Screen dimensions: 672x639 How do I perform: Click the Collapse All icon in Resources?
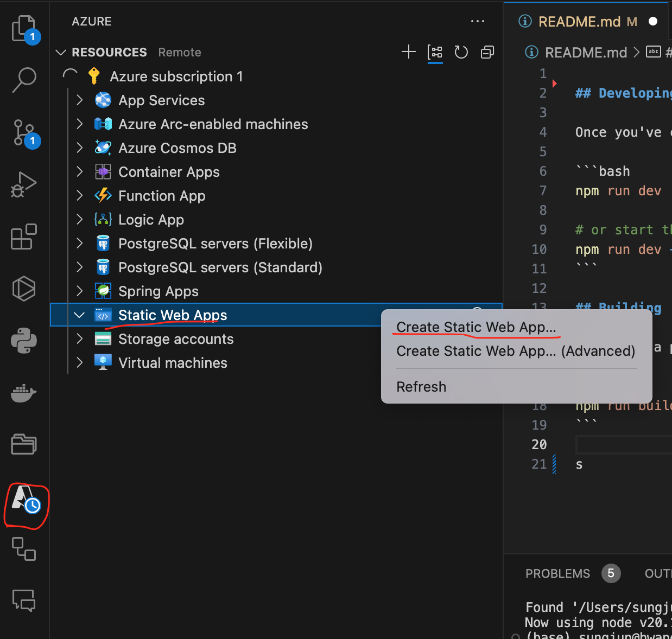pos(487,52)
